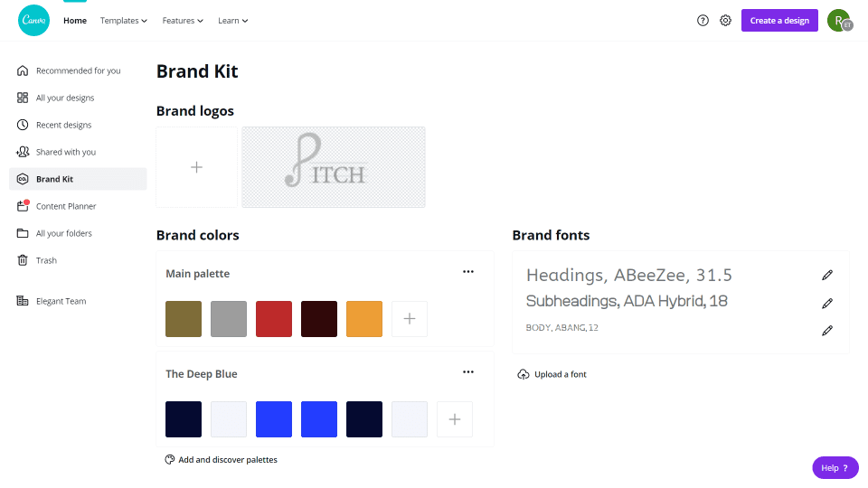Click the Canva logo icon

point(34,21)
